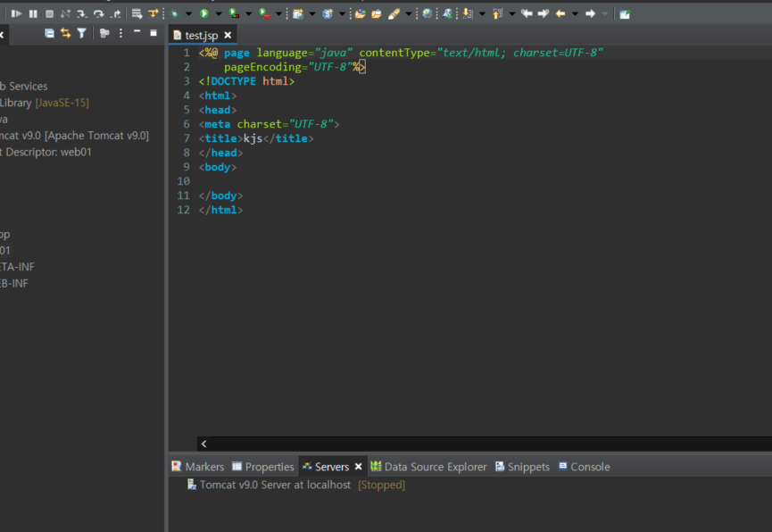The height and width of the screenshot is (532, 772).
Task: Click the Terminate (stop) debug icon
Action: point(49,13)
